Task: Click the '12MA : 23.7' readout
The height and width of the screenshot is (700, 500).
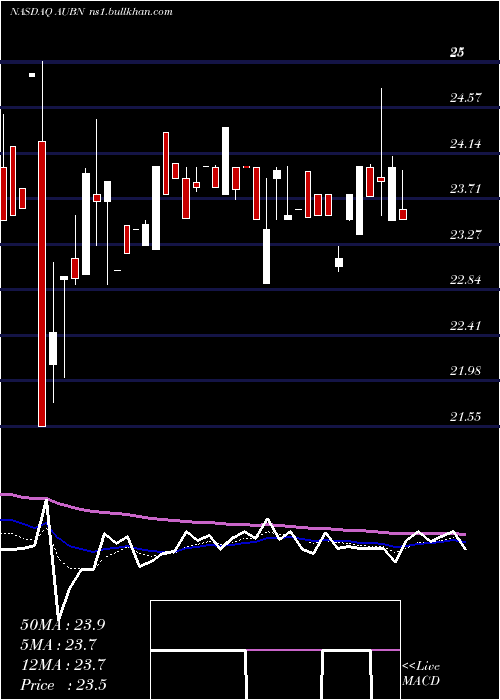Action: [62, 665]
